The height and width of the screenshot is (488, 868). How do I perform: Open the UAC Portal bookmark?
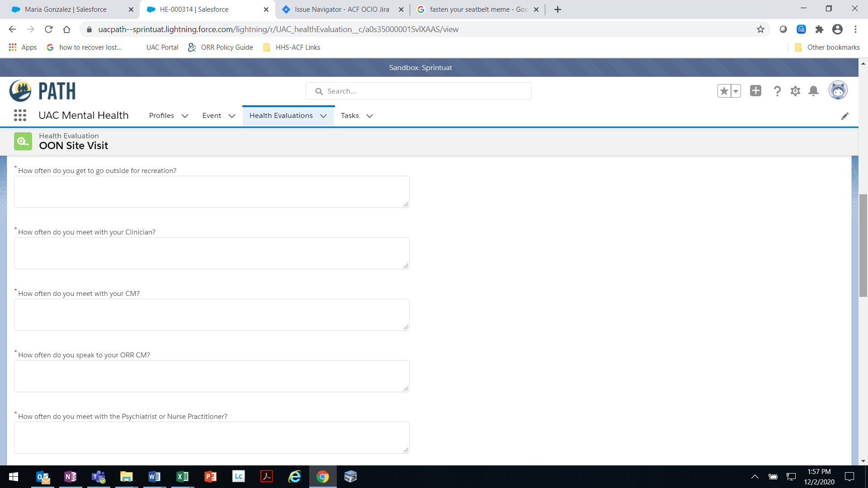click(162, 47)
